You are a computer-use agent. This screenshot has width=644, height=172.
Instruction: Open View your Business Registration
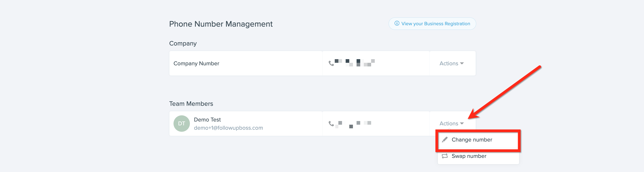432,23
